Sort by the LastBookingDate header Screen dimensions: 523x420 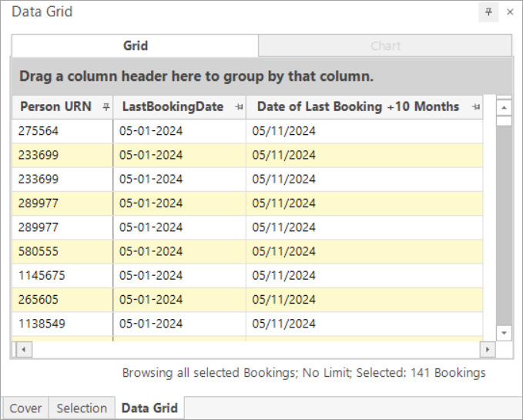pyautogui.click(x=173, y=107)
